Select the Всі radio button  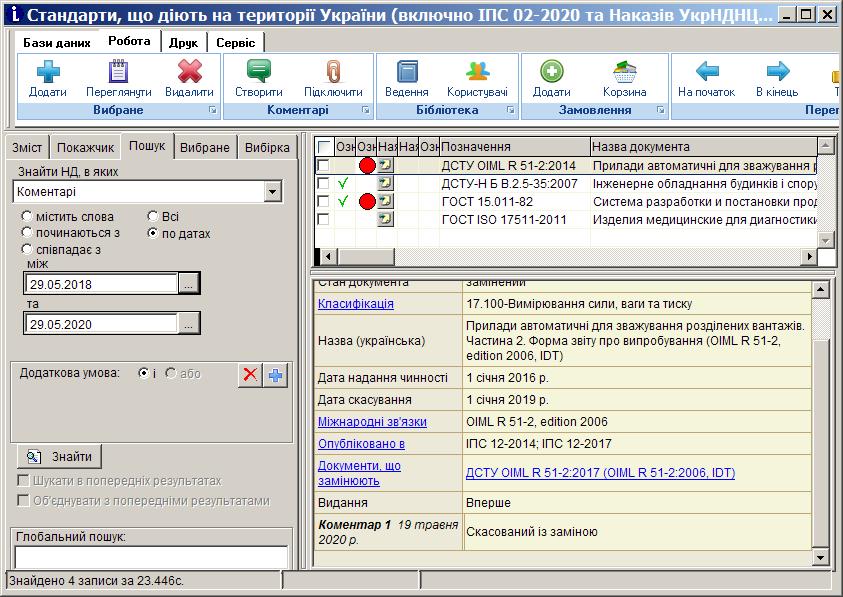pos(153,216)
